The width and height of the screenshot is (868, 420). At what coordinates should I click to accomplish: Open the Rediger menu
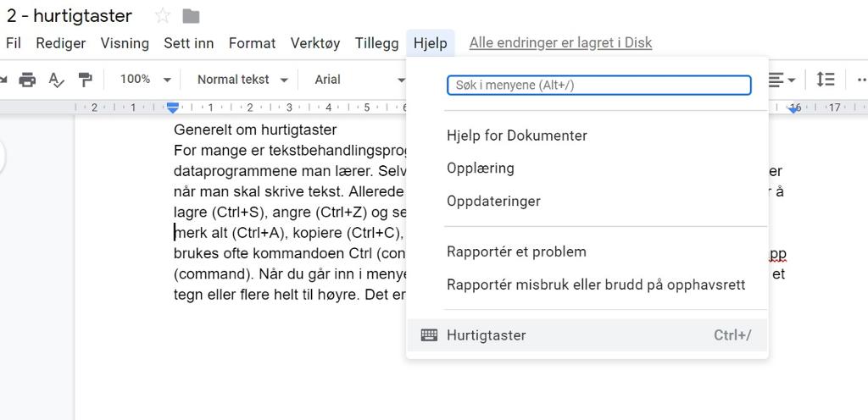(61, 43)
